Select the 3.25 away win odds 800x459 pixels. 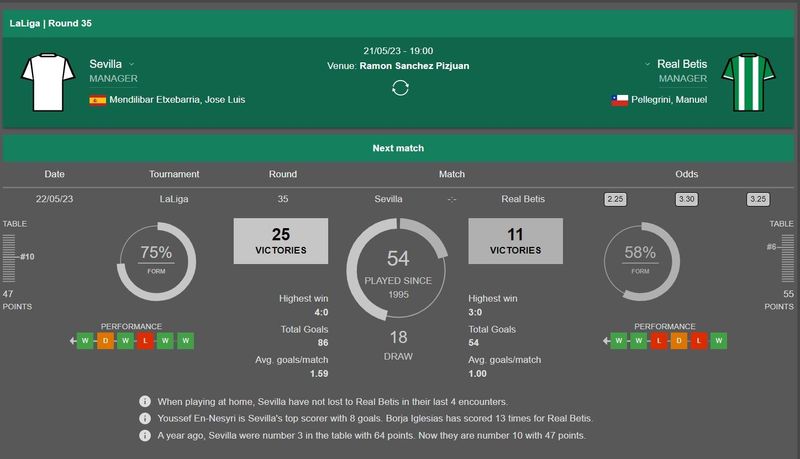pos(758,199)
